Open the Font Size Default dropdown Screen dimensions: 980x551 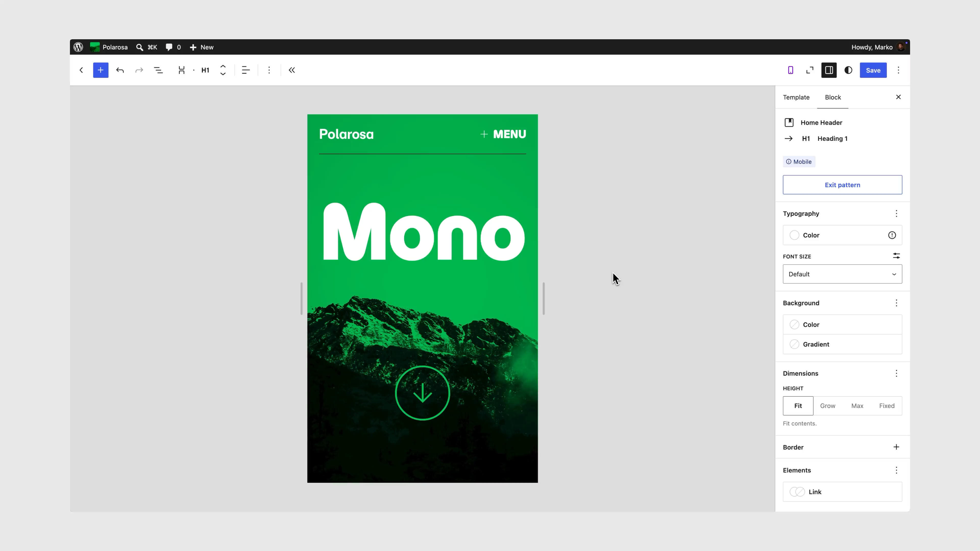coord(842,274)
